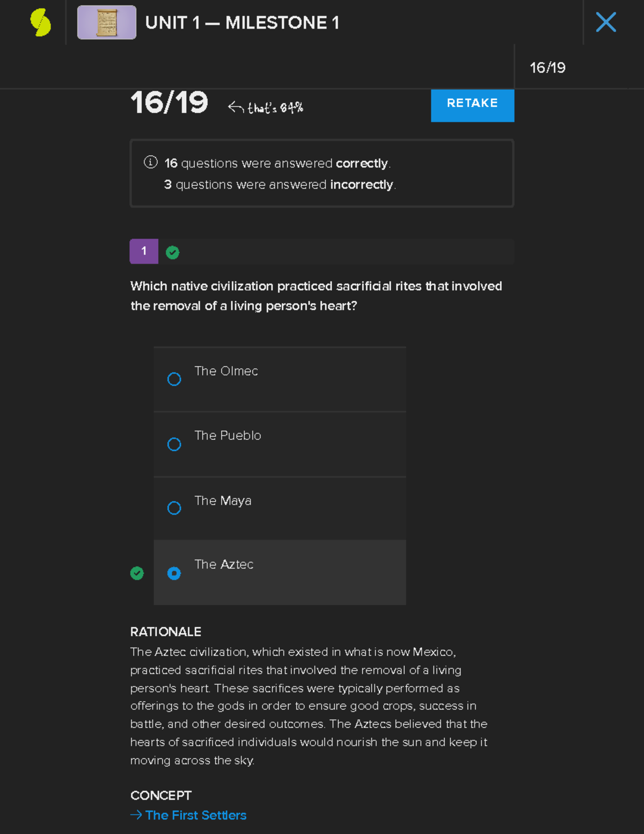This screenshot has width=644, height=834.
Task: Click the green correct-answer checkmark beside Aztec
Action: [x=137, y=574]
